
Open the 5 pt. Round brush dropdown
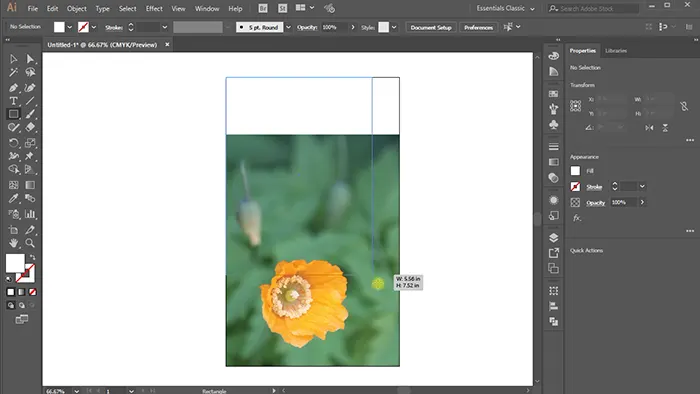(288, 27)
